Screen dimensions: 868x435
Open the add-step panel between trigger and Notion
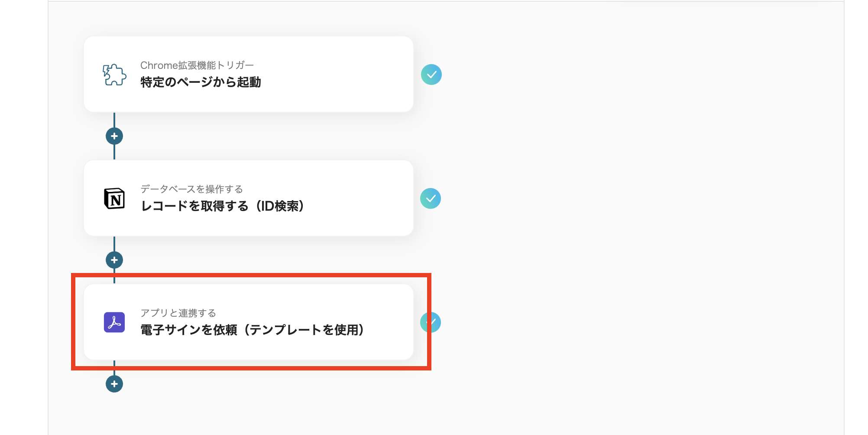coord(114,136)
